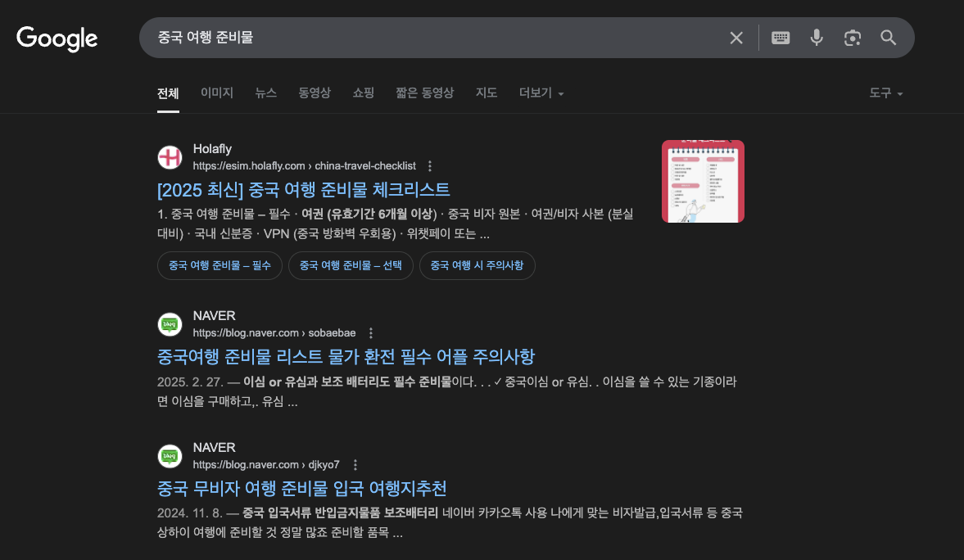The width and height of the screenshot is (964, 560).
Task: Click the 2025. 2. 27. result date
Action: click(190, 382)
